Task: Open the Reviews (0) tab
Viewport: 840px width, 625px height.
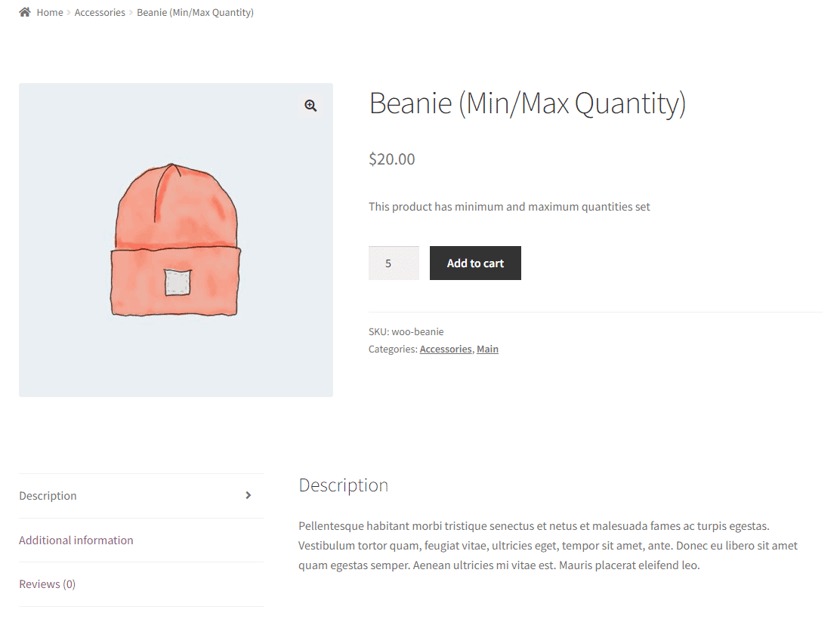Action: pos(47,583)
